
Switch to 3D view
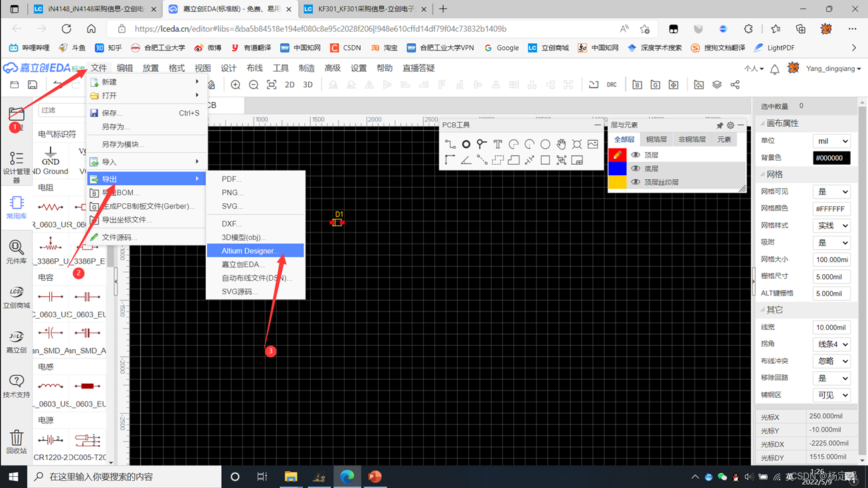pos(307,85)
